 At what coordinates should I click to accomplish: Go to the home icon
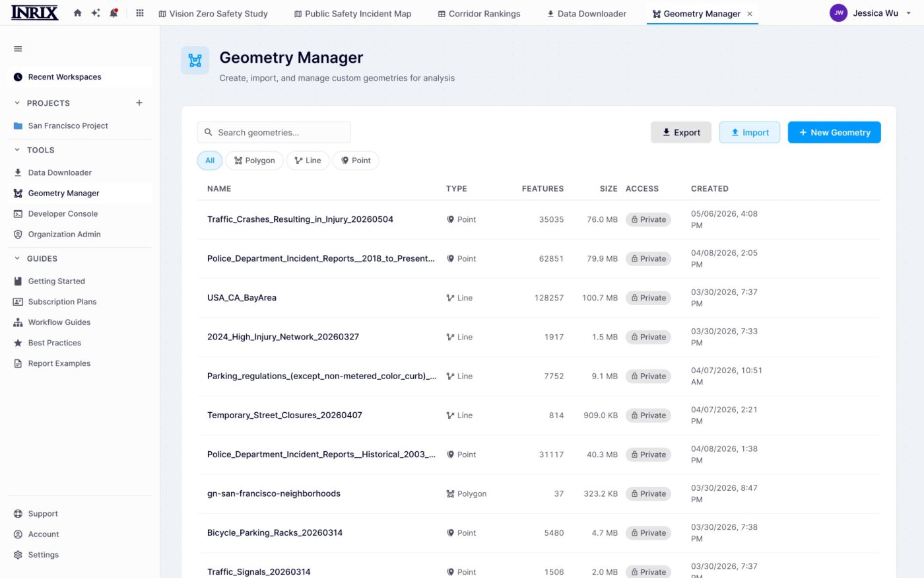(x=78, y=13)
